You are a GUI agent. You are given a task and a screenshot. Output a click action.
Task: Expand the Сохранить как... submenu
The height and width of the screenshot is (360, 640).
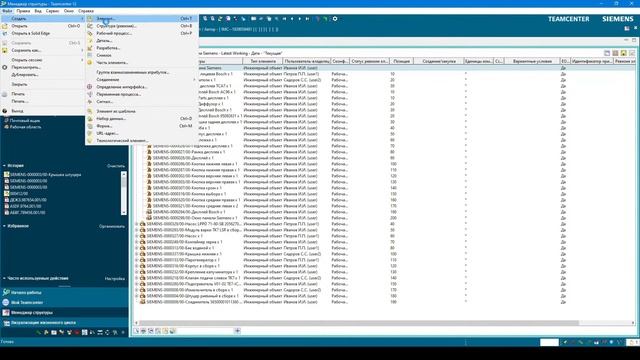coord(42,51)
